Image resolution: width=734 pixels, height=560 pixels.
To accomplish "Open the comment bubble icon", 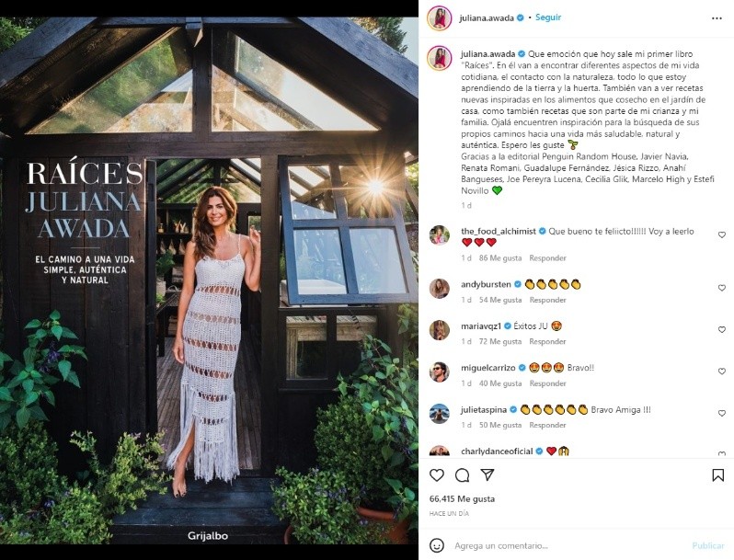I will [x=462, y=475].
